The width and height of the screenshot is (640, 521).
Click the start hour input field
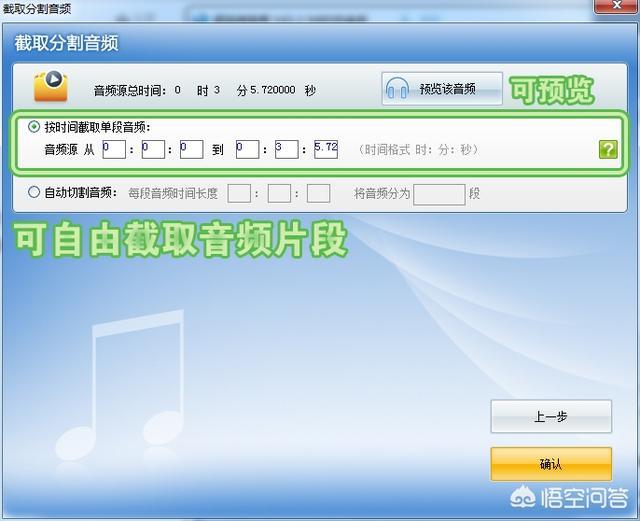click(114, 149)
